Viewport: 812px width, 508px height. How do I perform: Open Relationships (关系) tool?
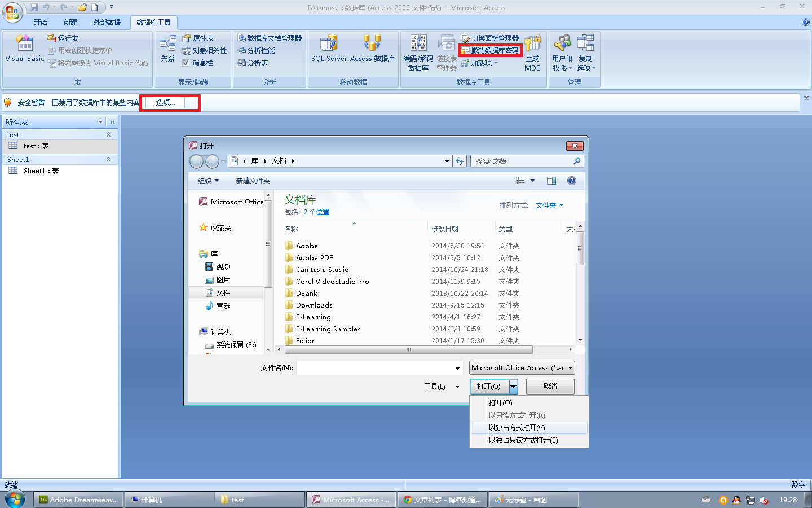pos(167,49)
